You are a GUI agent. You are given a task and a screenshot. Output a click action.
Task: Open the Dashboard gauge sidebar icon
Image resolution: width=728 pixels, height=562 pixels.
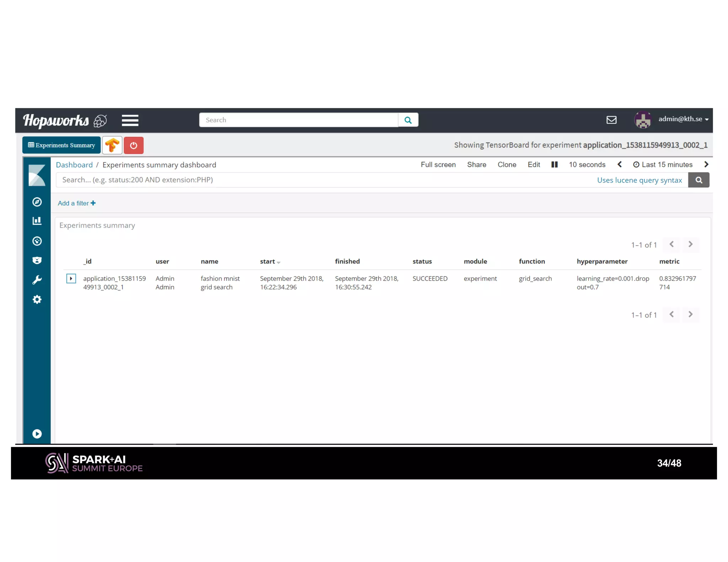click(x=37, y=241)
